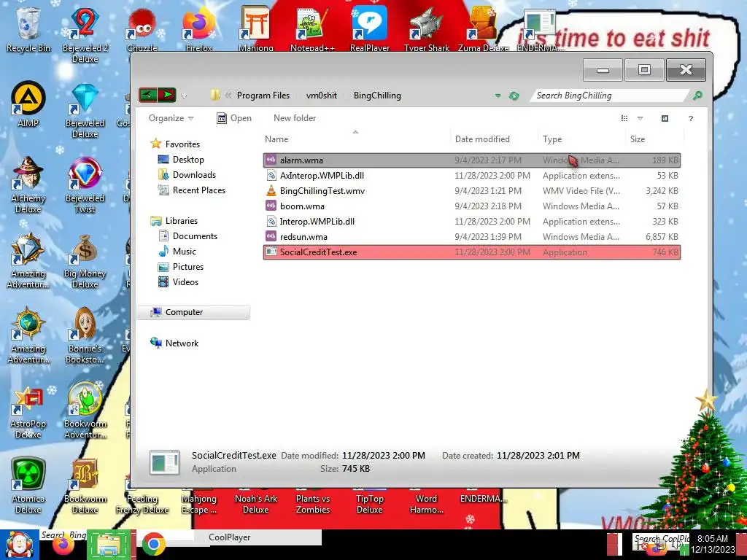This screenshot has width=747, height=560.
Task: Open RealPlayer desktop shortcut
Action: point(370,29)
